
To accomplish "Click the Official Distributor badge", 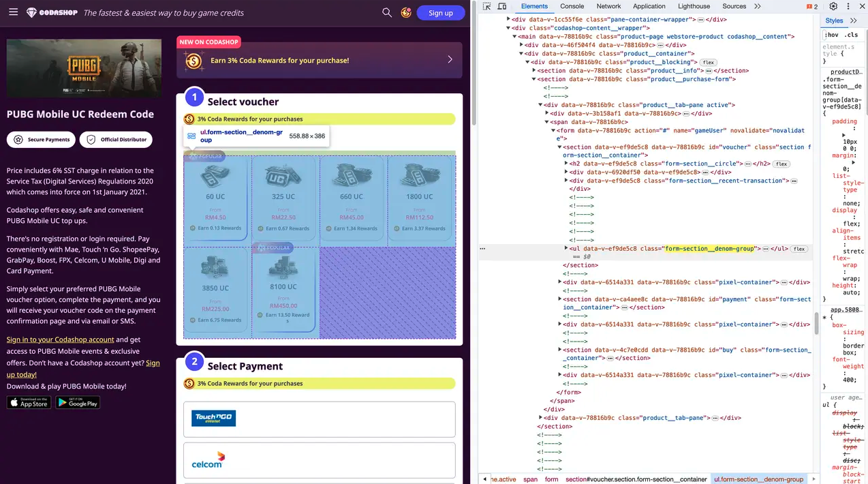I will 116,140.
